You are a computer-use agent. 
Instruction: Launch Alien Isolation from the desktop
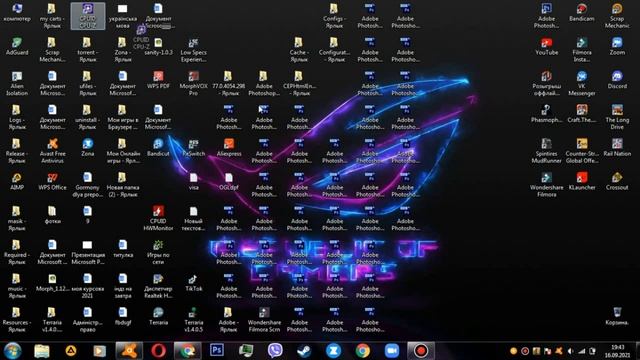point(17,83)
